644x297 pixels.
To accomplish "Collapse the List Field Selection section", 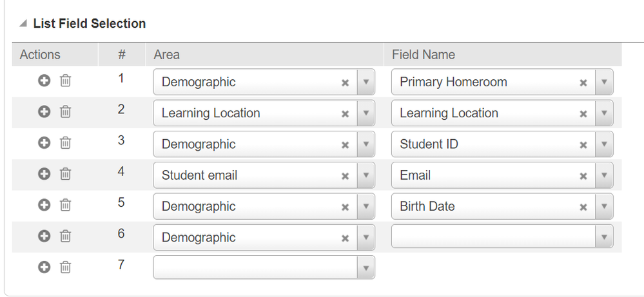I will tap(23, 24).
